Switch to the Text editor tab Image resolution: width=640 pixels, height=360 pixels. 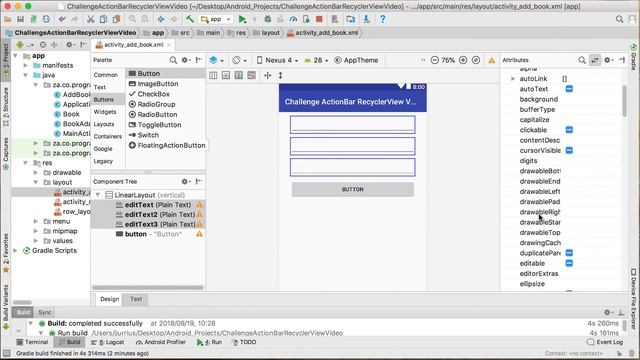(x=136, y=299)
